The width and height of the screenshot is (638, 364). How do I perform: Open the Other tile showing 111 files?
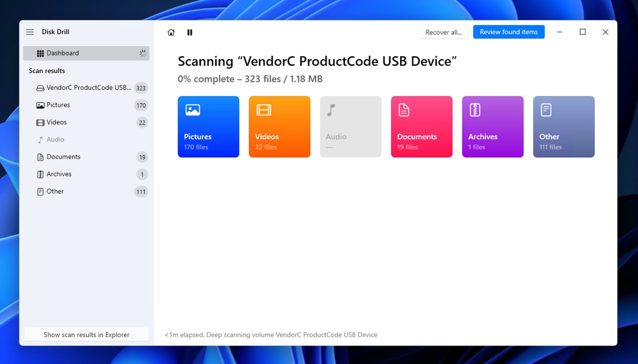[564, 126]
